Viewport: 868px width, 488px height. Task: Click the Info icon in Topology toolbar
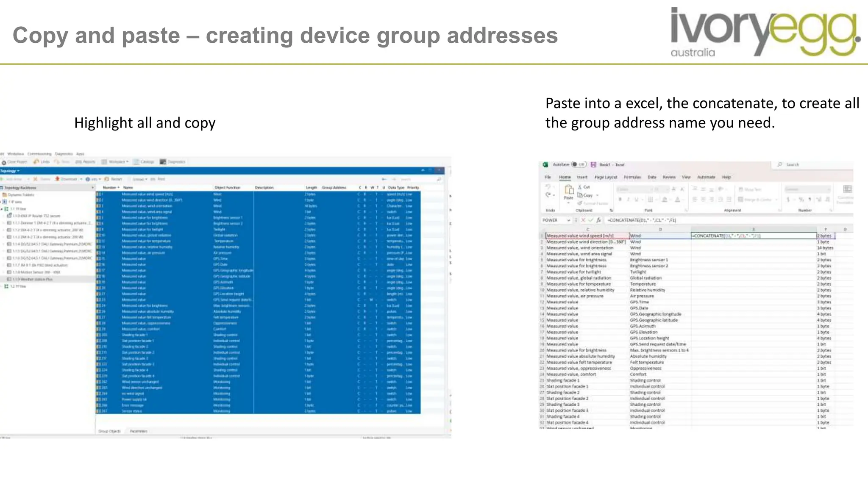(x=88, y=179)
